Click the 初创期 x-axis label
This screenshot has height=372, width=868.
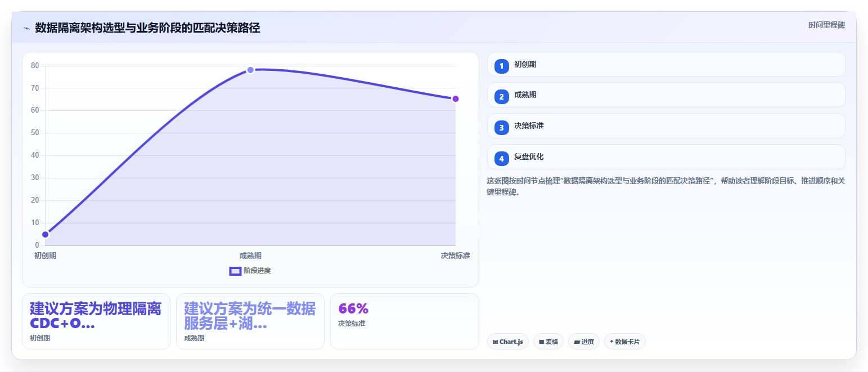click(45, 256)
